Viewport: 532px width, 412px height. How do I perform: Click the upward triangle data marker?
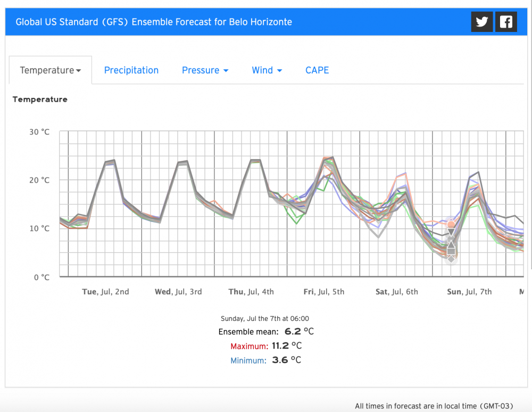click(451, 244)
